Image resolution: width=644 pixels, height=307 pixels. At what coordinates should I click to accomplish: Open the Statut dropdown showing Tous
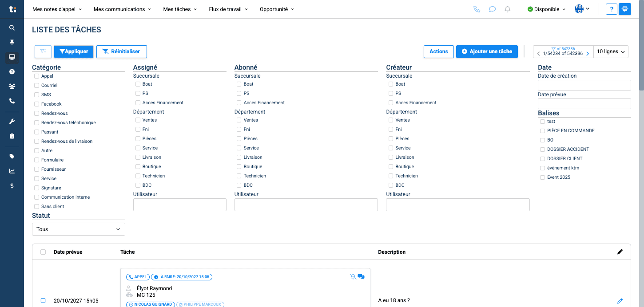79,229
